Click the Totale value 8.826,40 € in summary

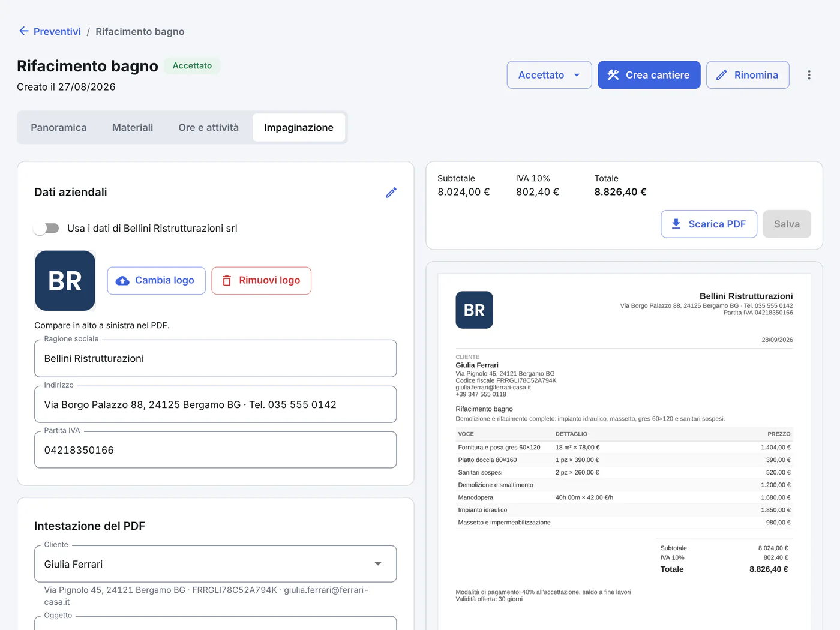620,192
